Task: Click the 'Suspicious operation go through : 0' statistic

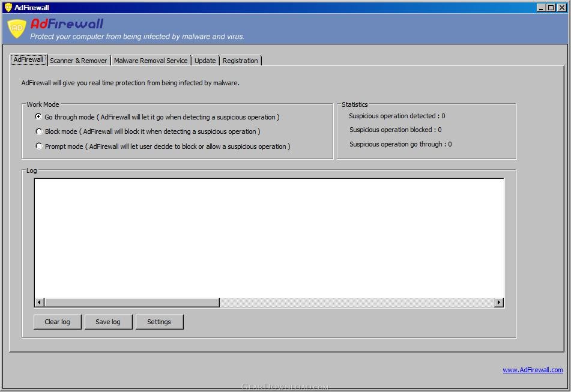Action: pyautogui.click(x=400, y=145)
